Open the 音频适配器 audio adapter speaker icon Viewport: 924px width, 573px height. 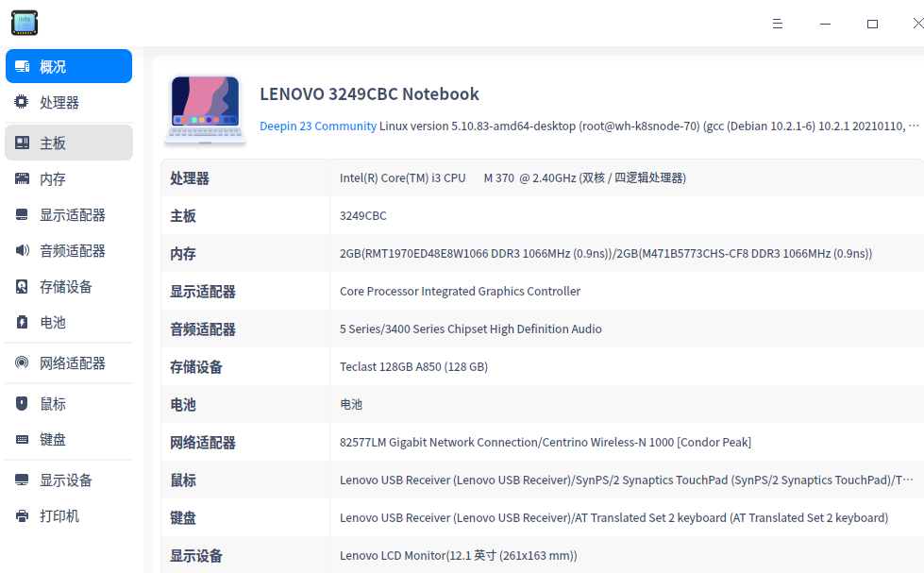(22, 250)
